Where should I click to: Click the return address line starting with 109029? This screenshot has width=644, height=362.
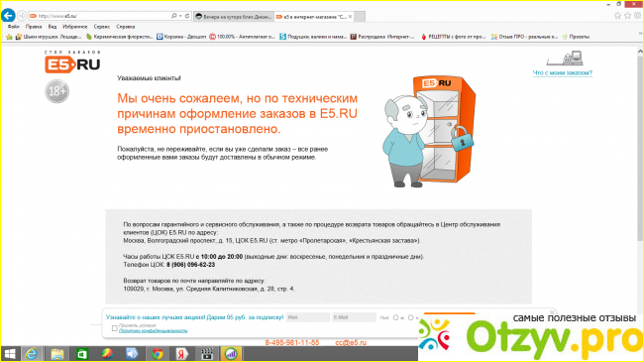pyautogui.click(x=209, y=289)
